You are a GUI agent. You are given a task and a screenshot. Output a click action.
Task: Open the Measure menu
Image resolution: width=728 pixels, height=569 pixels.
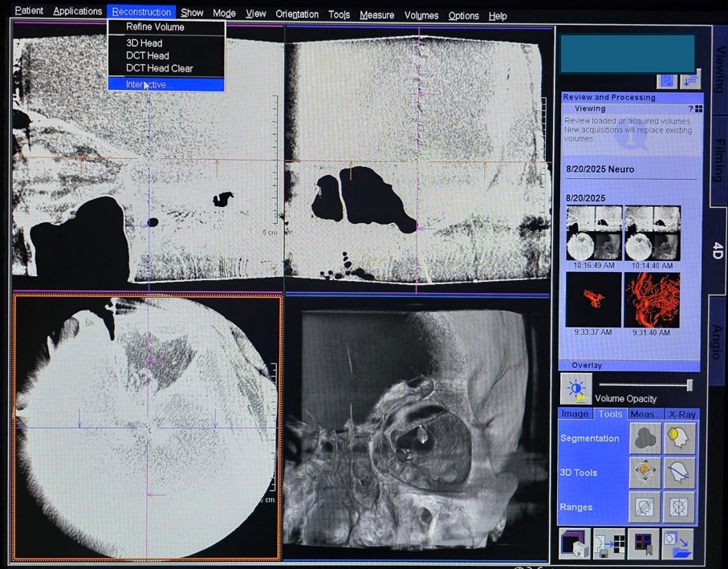pos(376,15)
